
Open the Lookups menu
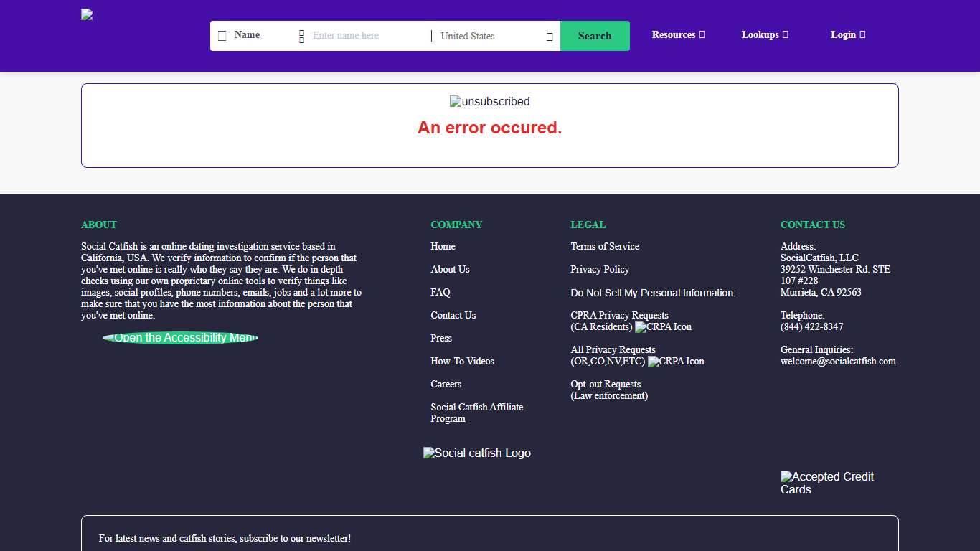[x=765, y=34]
